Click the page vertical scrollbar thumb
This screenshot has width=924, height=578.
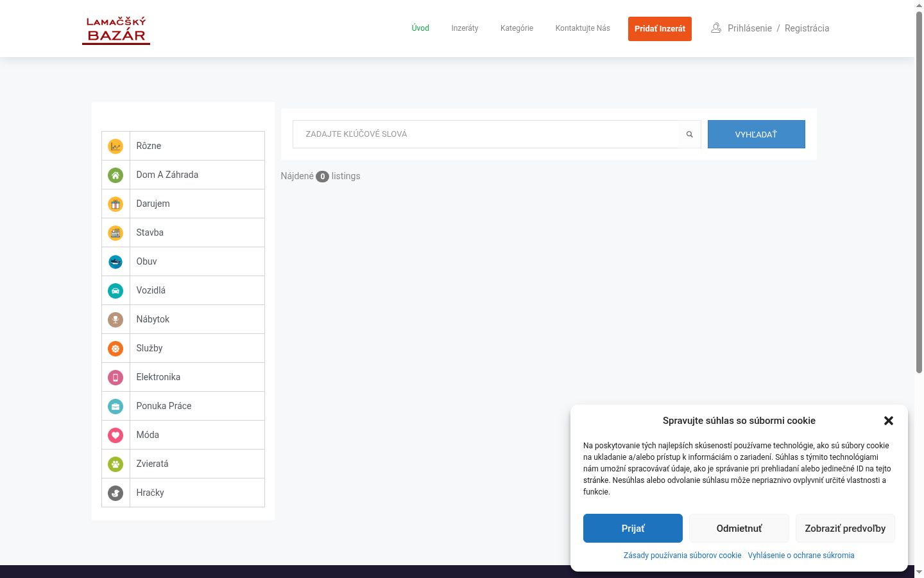[x=919, y=191]
